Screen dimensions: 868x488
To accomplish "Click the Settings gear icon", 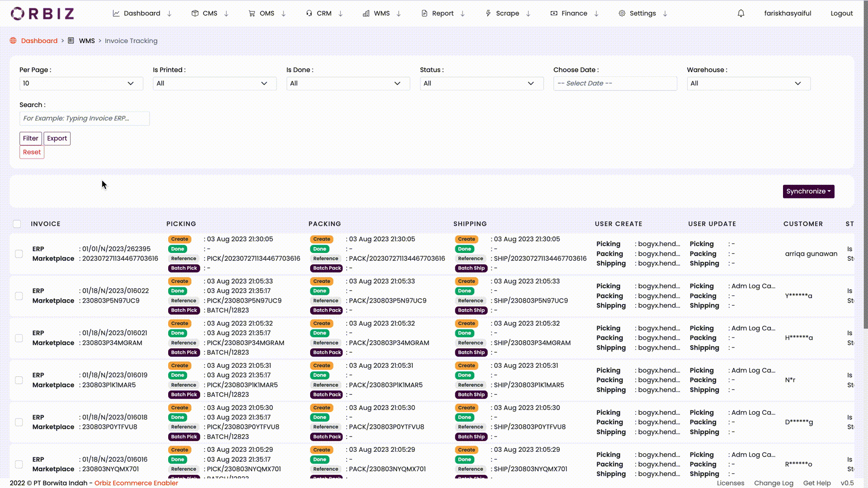I will click(622, 14).
